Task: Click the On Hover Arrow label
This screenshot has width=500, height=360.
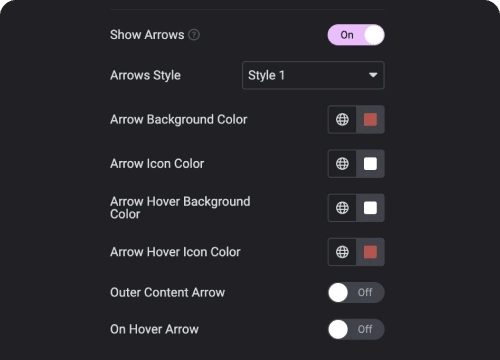Action: click(154, 329)
